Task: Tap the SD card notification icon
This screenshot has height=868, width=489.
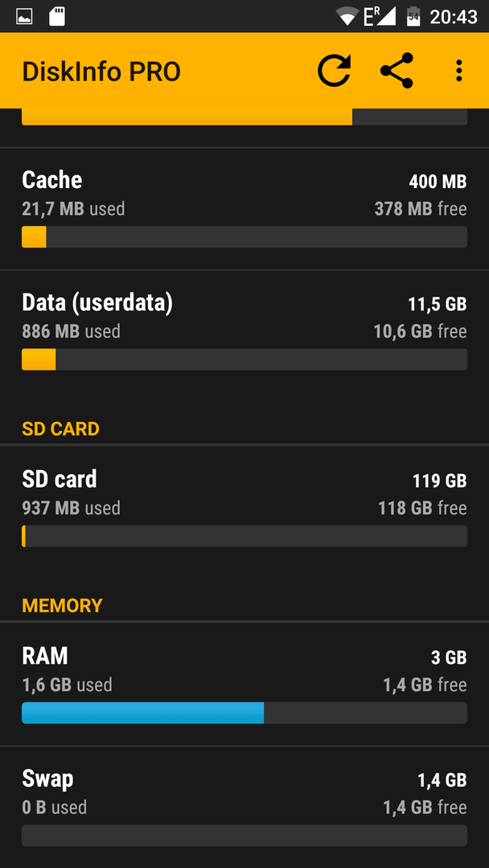Action: (56, 17)
